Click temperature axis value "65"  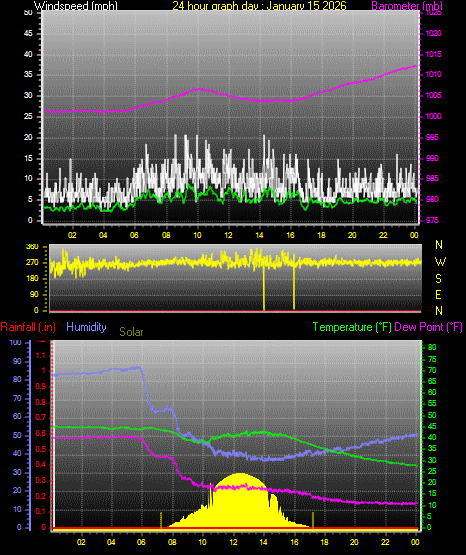432,381
